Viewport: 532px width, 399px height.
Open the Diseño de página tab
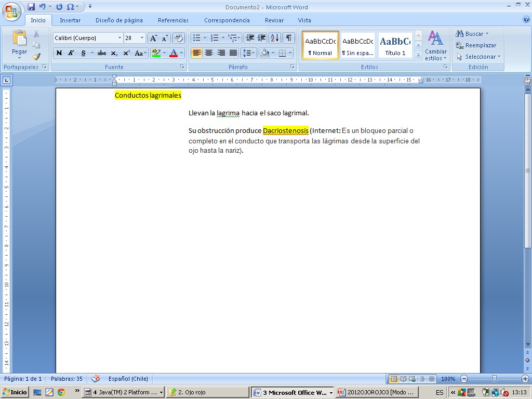(x=119, y=20)
